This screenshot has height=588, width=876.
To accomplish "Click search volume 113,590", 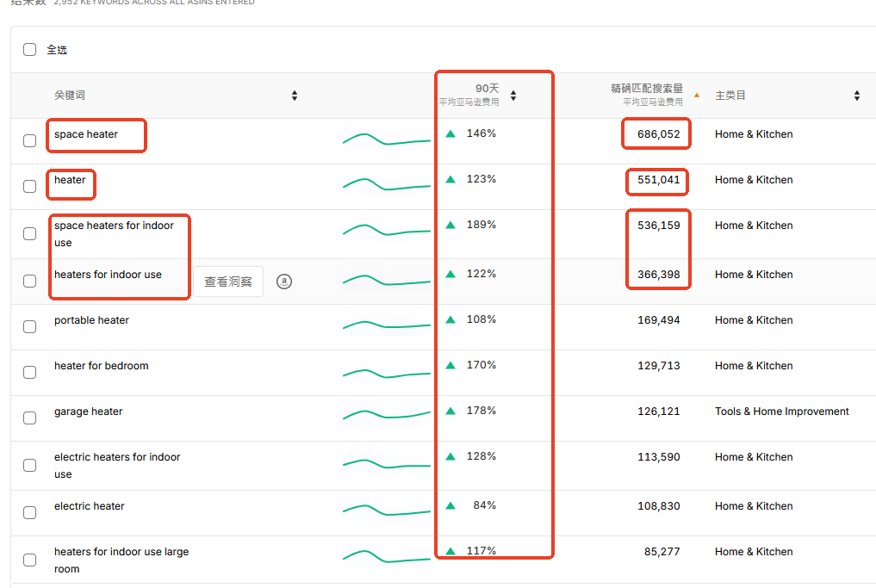I will [x=659, y=457].
